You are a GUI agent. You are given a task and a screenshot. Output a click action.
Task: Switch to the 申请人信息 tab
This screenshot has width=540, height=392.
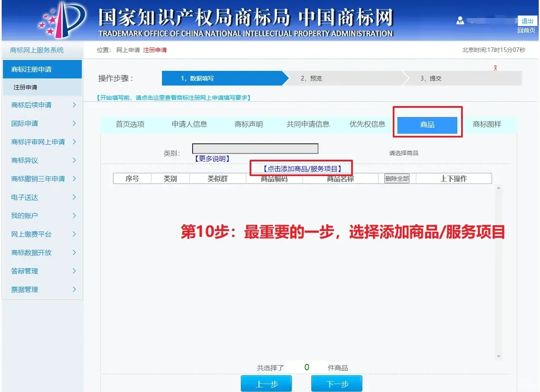click(189, 124)
